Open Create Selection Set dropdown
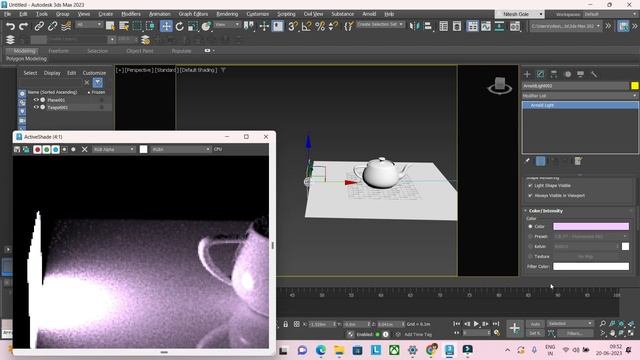 [380, 24]
